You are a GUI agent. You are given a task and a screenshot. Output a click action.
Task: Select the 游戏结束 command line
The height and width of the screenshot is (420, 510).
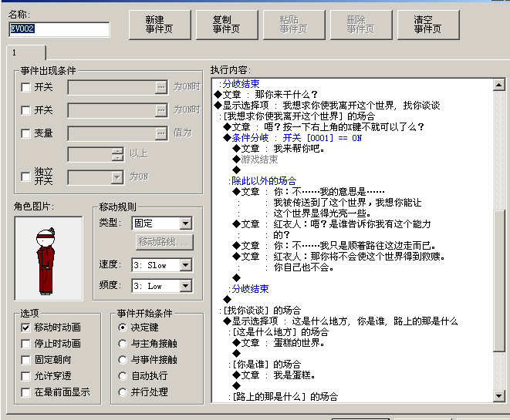(255, 160)
